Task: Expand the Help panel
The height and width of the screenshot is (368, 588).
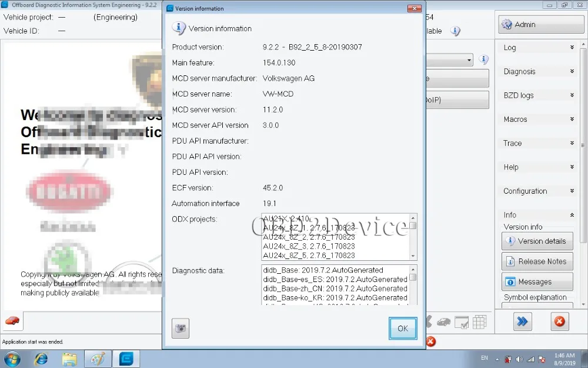Action: (537, 167)
